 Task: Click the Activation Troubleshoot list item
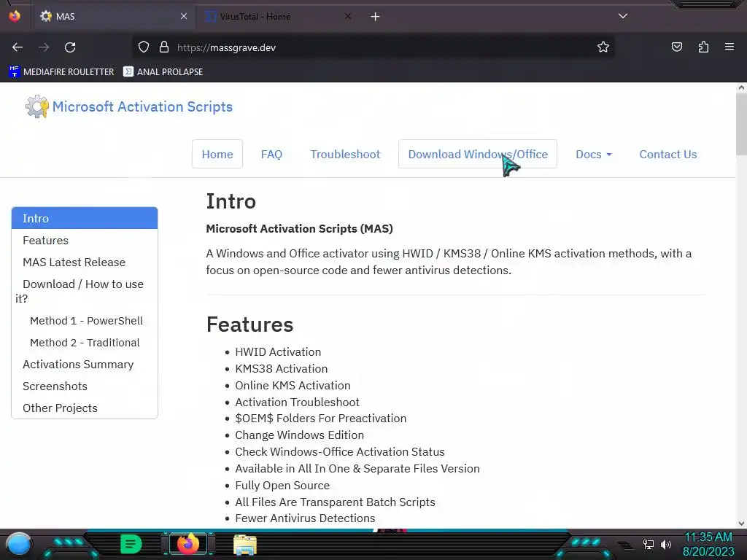pos(298,402)
